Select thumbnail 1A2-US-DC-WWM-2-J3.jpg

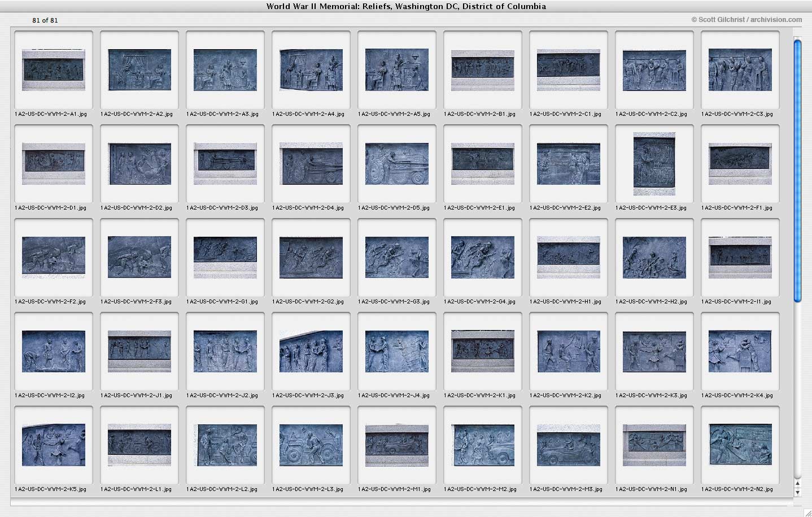click(x=311, y=351)
